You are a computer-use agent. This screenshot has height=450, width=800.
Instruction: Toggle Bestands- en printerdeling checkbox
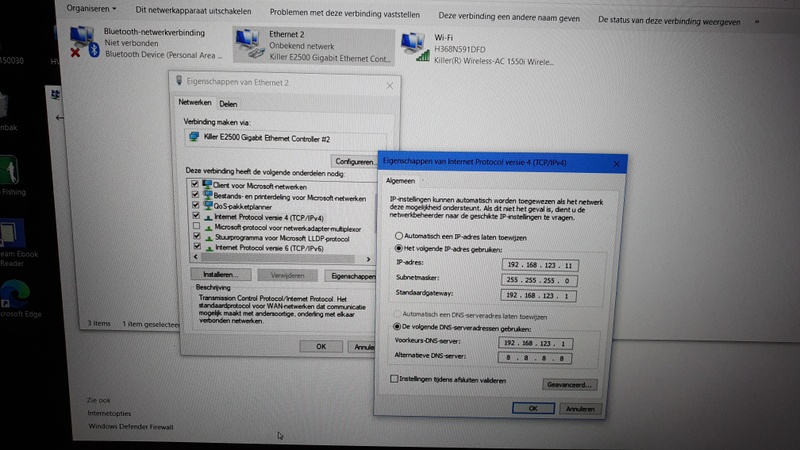[x=195, y=194]
